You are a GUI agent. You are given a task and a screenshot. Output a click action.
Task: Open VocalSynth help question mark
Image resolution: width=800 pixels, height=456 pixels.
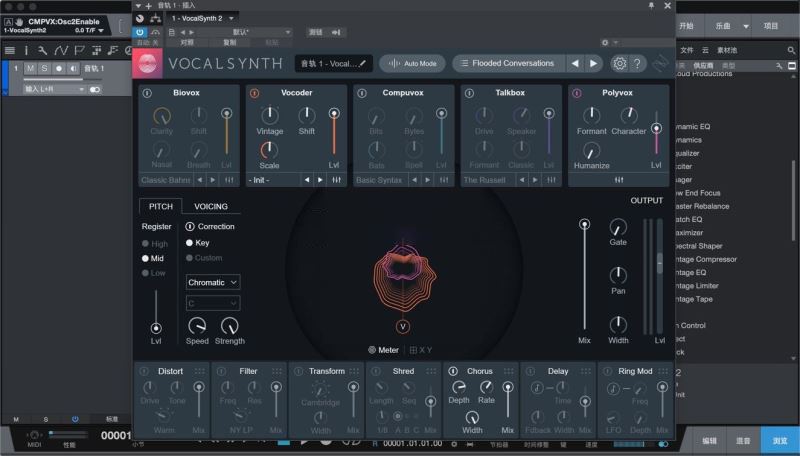click(x=637, y=63)
